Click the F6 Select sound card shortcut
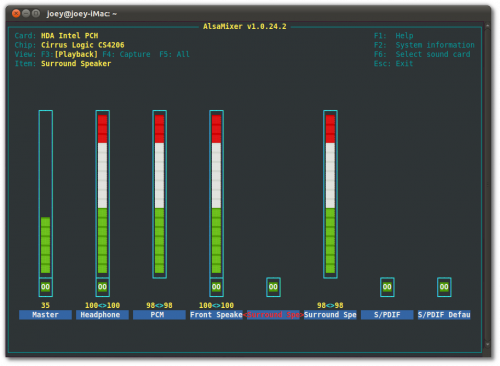Screen dimensions: 500x366 pos(422,54)
